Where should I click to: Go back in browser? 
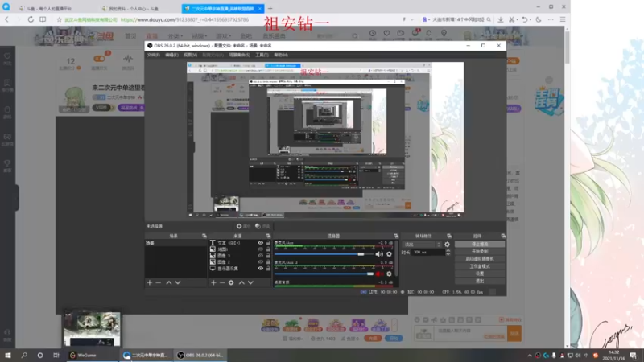tap(6, 19)
